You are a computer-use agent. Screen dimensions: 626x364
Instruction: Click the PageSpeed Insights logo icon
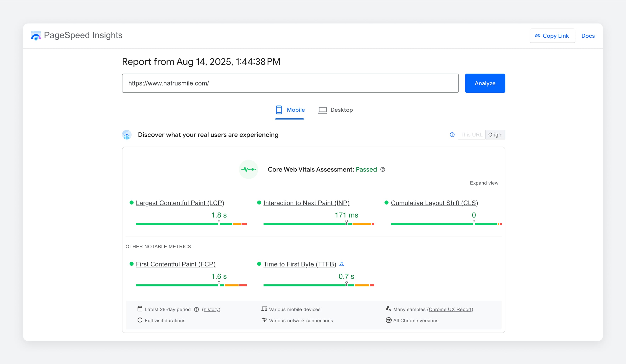36,36
